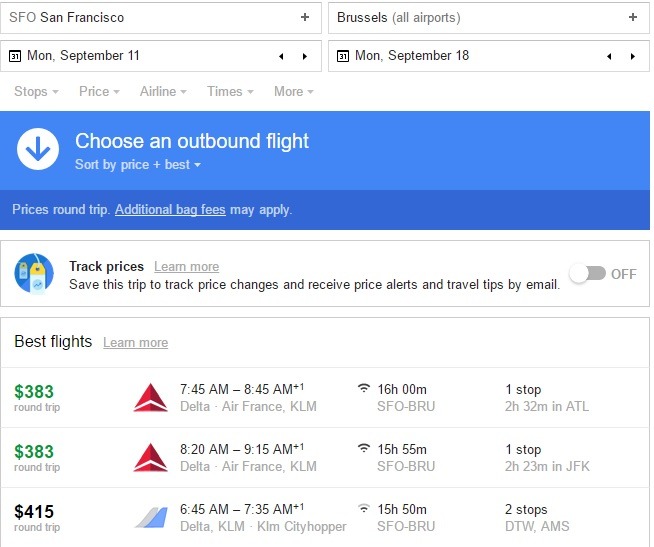Click the Track prices luggage tag icon
The height and width of the screenshot is (547, 654).
pos(34,274)
